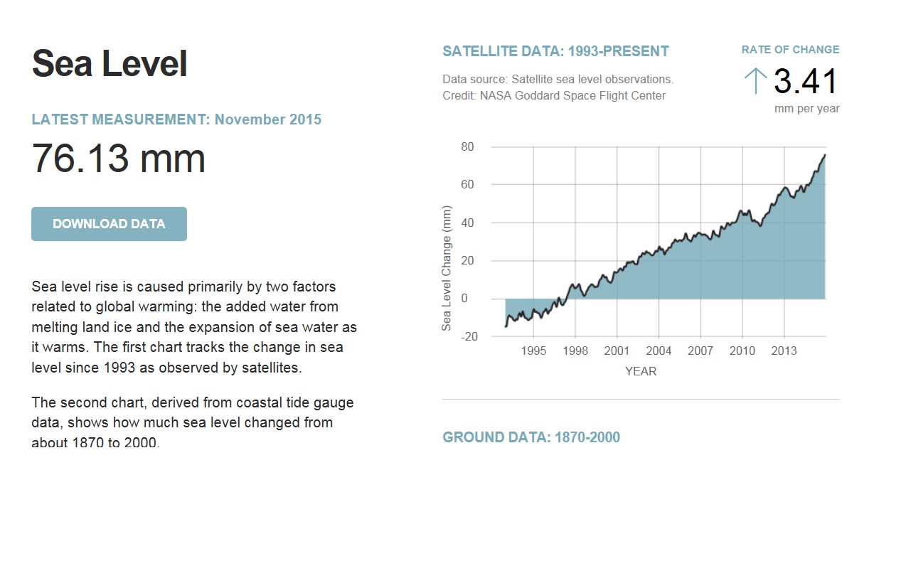Viewport: 906px width, 588px height.
Task: Click the 76.13 mm measurement value
Action: click(x=119, y=158)
